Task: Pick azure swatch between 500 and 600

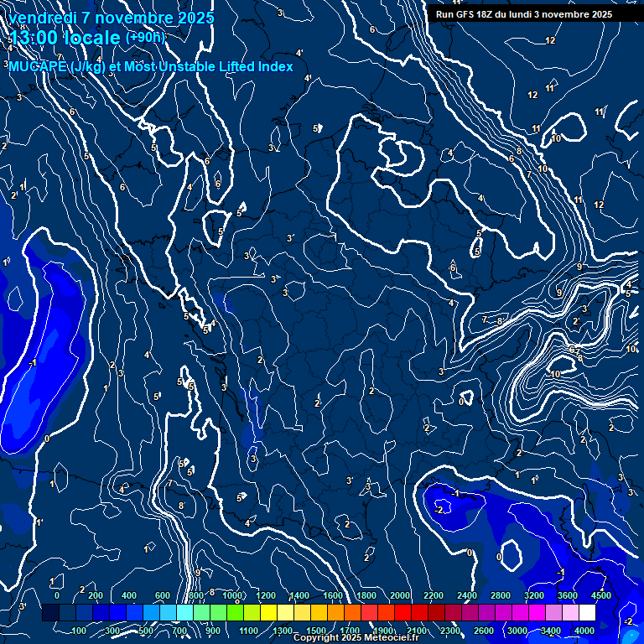Action: [x=152, y=612]
